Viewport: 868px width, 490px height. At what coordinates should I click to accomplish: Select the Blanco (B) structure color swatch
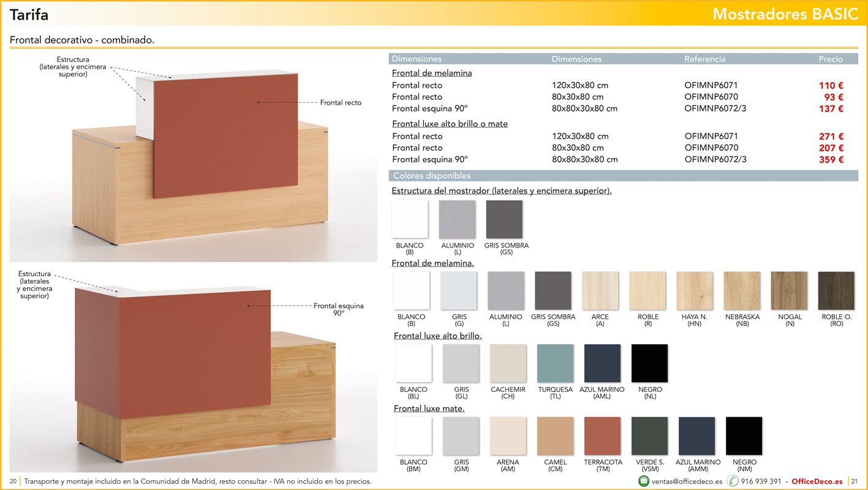(x=410, y=219)
